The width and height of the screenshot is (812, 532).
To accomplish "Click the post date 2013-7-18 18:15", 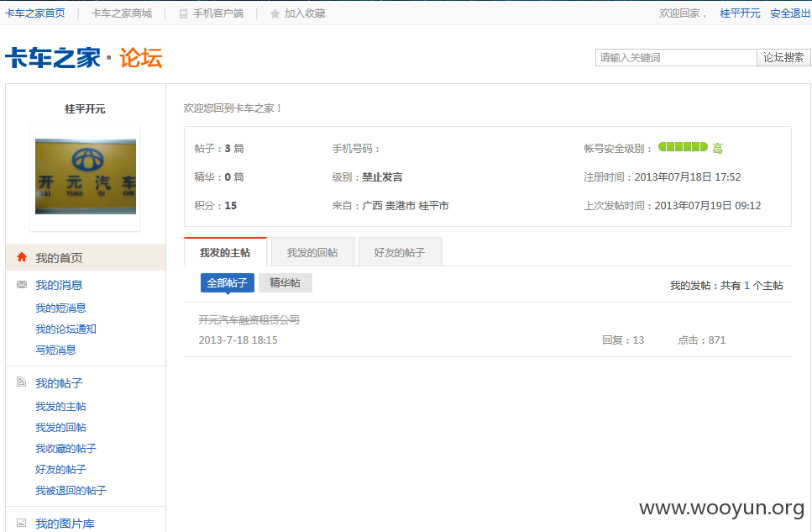I will coord(238,340).
